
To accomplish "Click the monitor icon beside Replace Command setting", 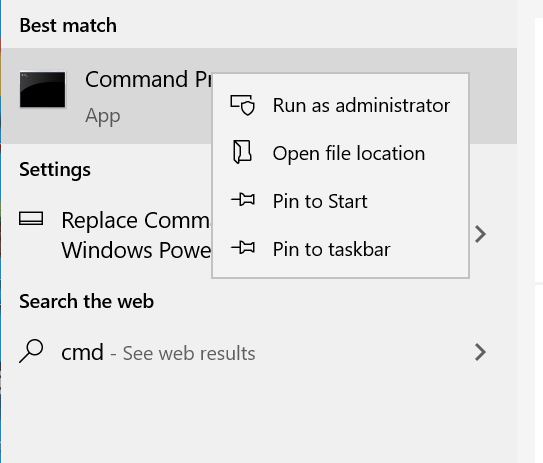I will click(x=31, y=219).
